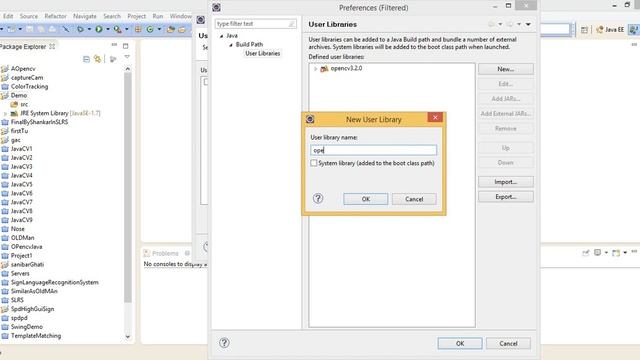Click Link with Editor icon in Package Explorer
This screenshot has height=360, width=640.
click(x=97, y=59)
